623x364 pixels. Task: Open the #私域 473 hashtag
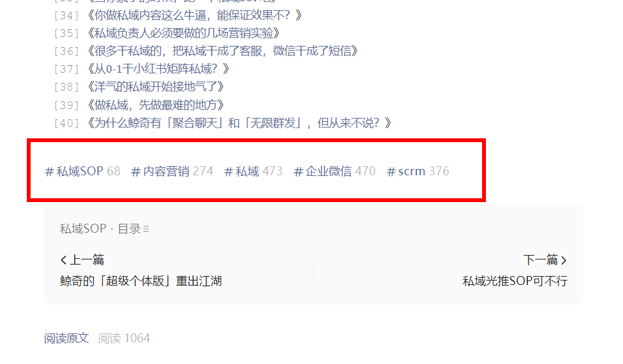tap(253, 171)
